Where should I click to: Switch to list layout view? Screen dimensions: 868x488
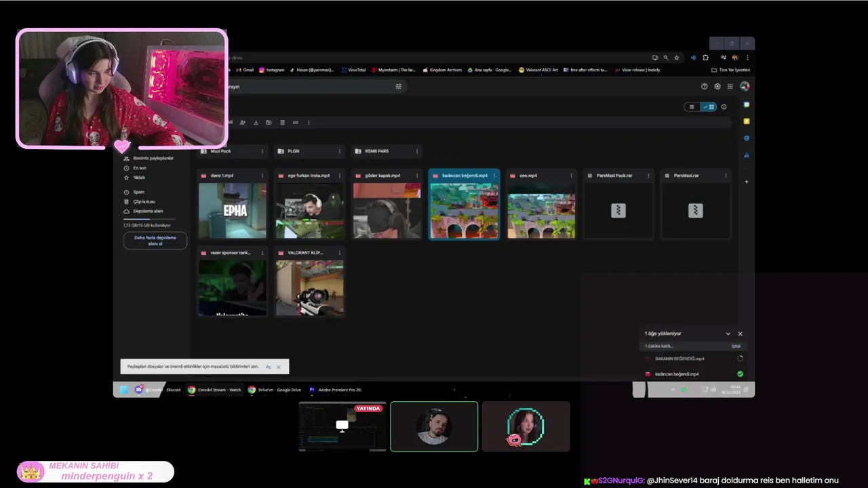tap(692, 107)
